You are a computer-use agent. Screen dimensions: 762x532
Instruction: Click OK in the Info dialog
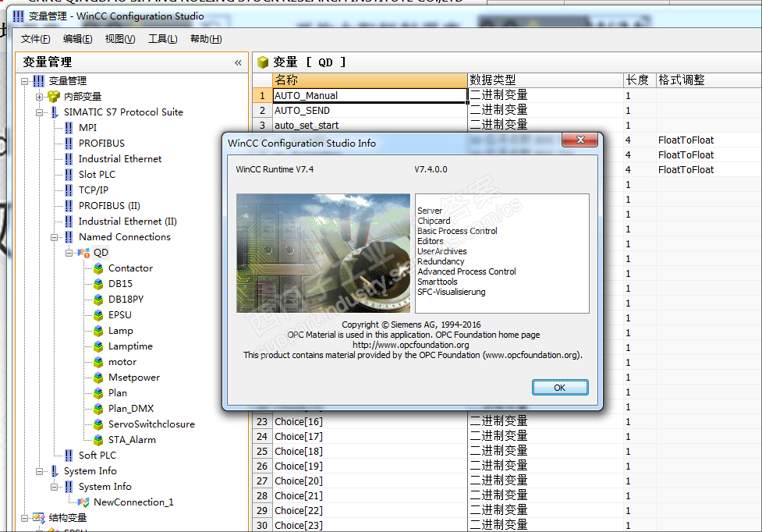coord(560,388)
